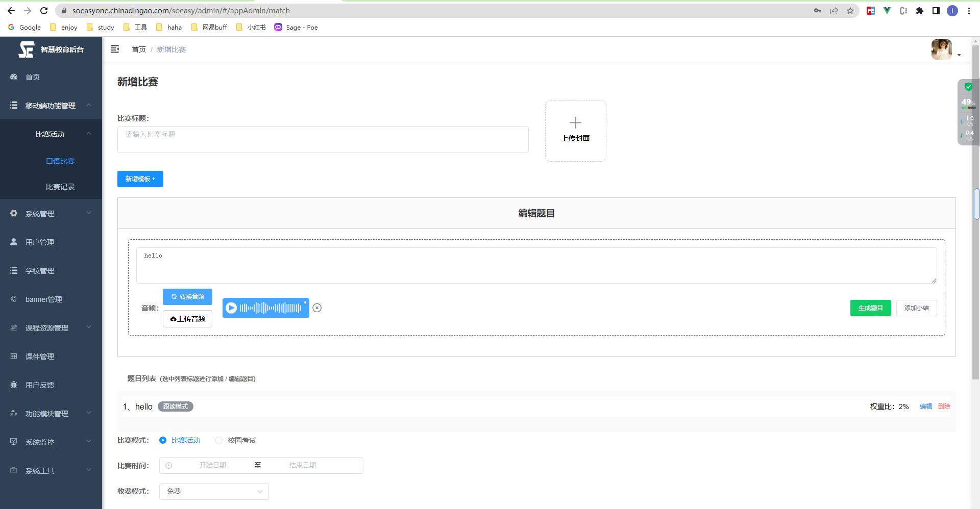Image resolution: width=980 pixels, height=509 pixels.
Task: Click the 移动端功能管理 list icon
Action: click(x=14, y=105)
